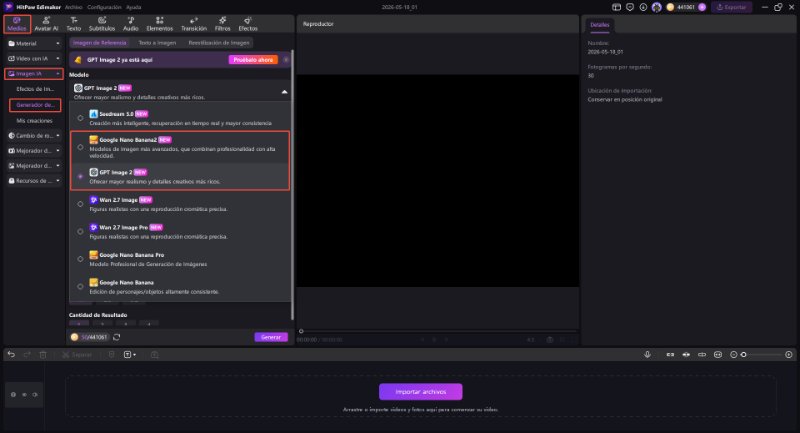Open the Filtros panel

(222, 23)
